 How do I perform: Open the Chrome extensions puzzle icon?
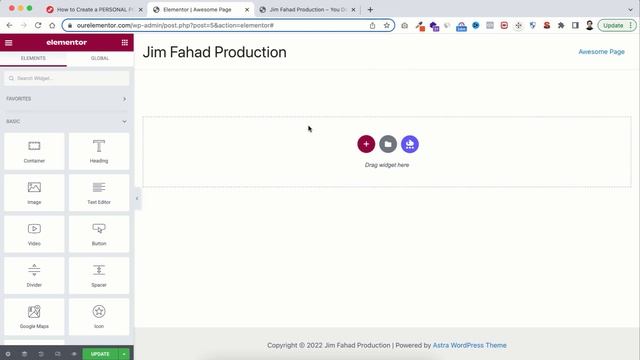(x=561, y=25)
